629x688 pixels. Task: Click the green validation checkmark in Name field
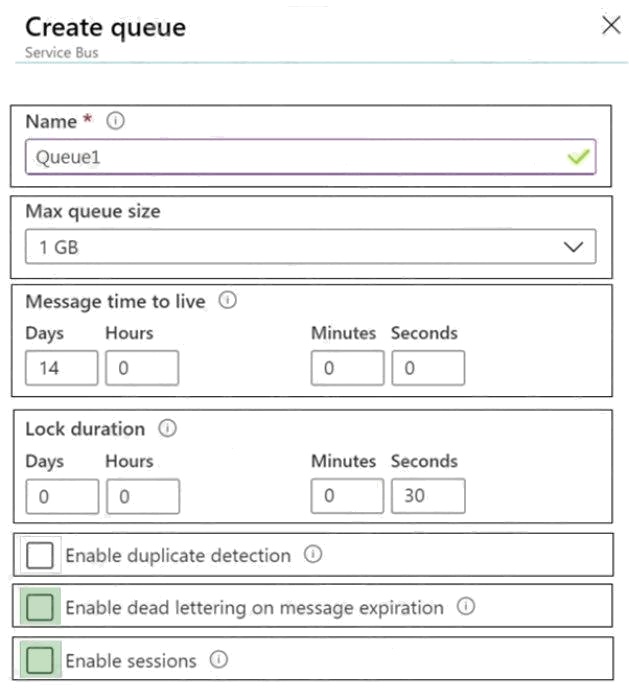pos(578,158)
